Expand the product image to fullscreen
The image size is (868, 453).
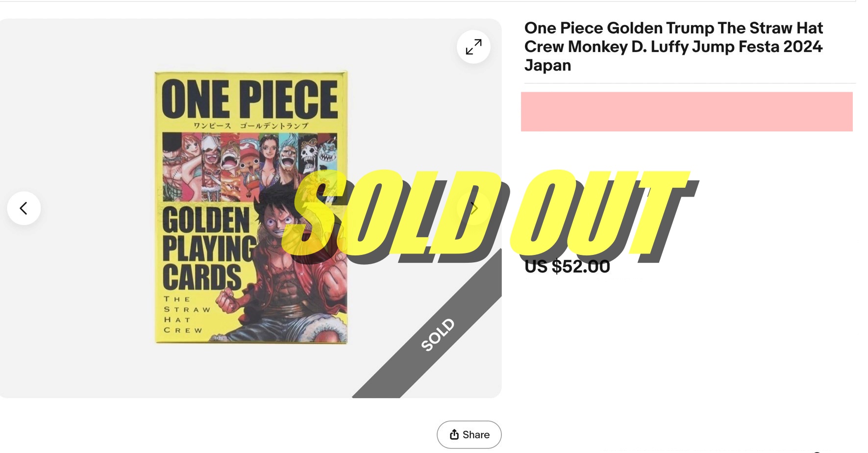tap(473, 47)
